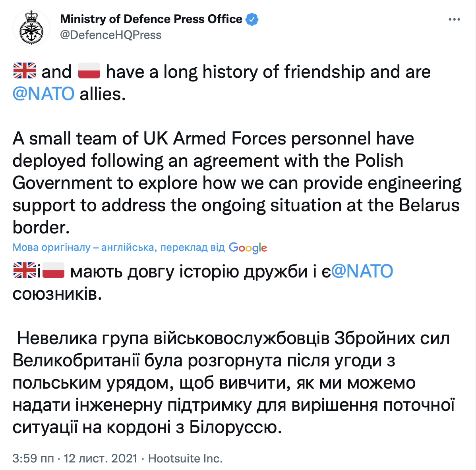This screenshot has height=470, width=476.
Task: Click the Poland flag emoji in English tweet
Action: click(89, 71)
